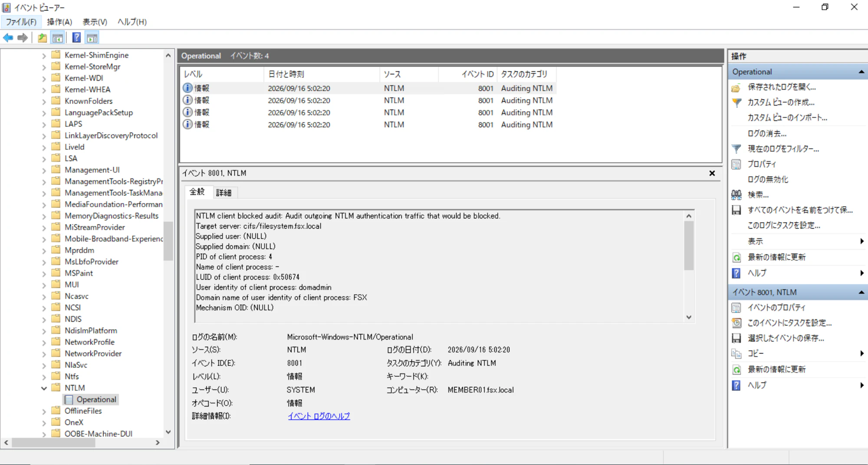This screenshot has width=868, height=465.
Task: Click the Forward arrow toolbar icon
Action: coord(23,38)
